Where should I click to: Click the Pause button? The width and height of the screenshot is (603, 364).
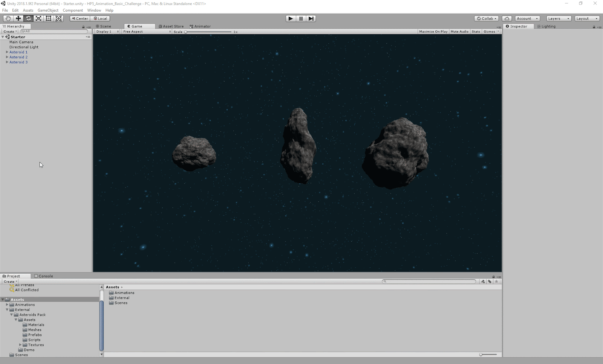click(301, 18)
